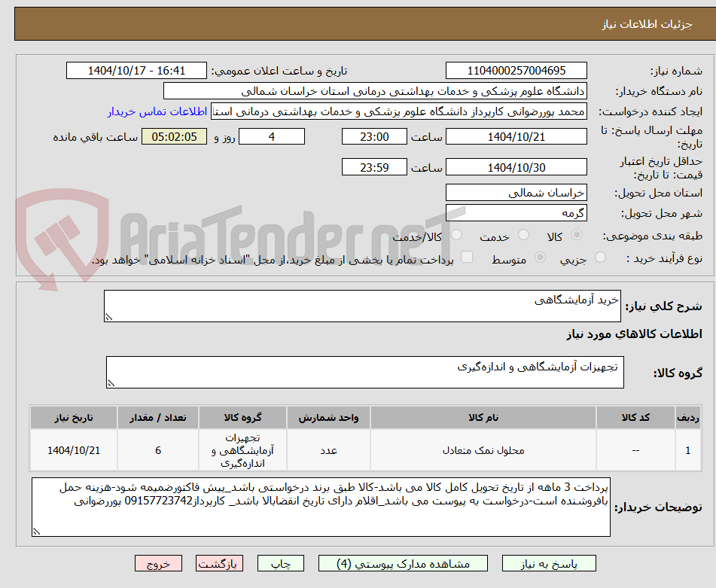The width and height of the screenshot is (716, 588).
Task: Click the resize handle of description textarea
Action: click(108, 317)
